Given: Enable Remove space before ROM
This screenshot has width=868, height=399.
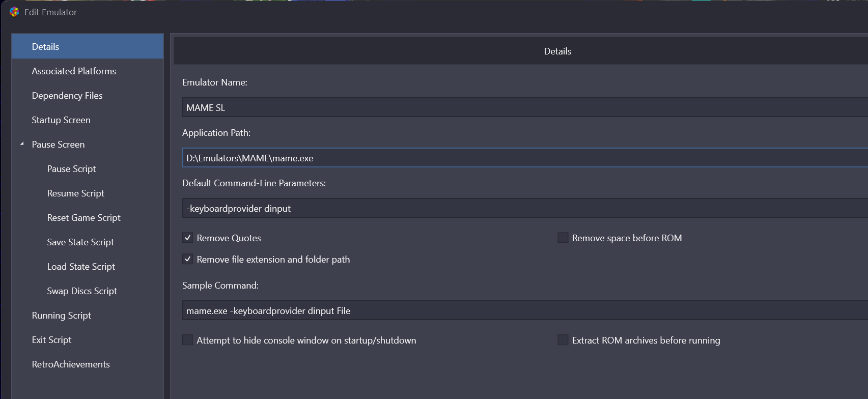Looking at the screenshot, I should point(563,238).
